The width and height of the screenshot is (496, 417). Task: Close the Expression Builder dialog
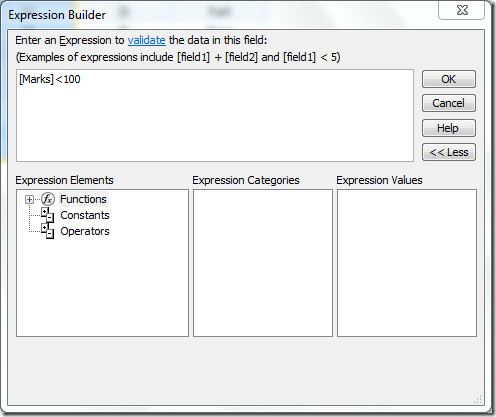(x=462, y=10)
